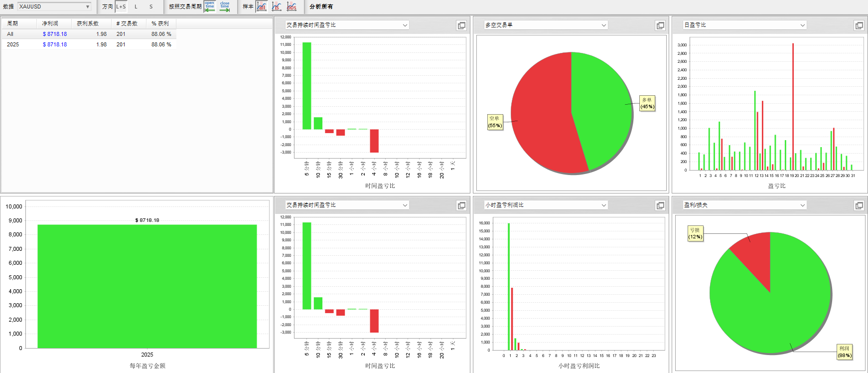
Task: Click the 'IS' in-sample chart icon
Action: point(277,6)
